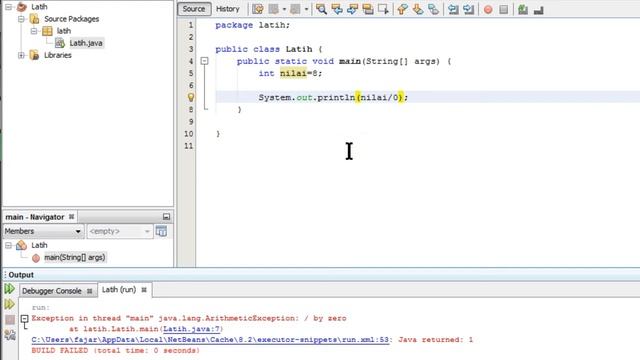Viewport: 640px width, 360px height.
Task: Close Latih (run) output tab
Action: pyautogui.click(x=144, y=290)
